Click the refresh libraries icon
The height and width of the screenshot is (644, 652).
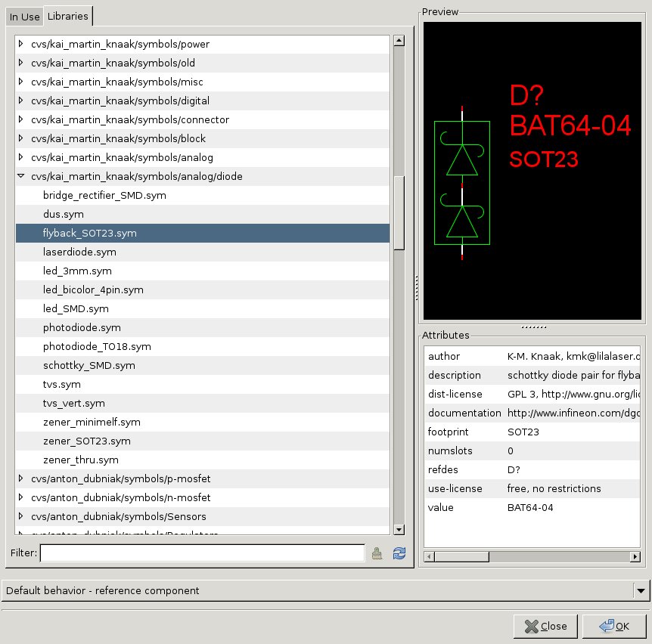(399, 553)
